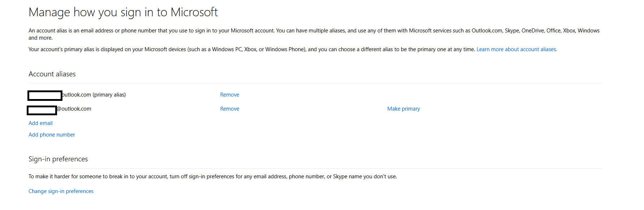Click Make primary for the second alias

click(x=403, y=109)
